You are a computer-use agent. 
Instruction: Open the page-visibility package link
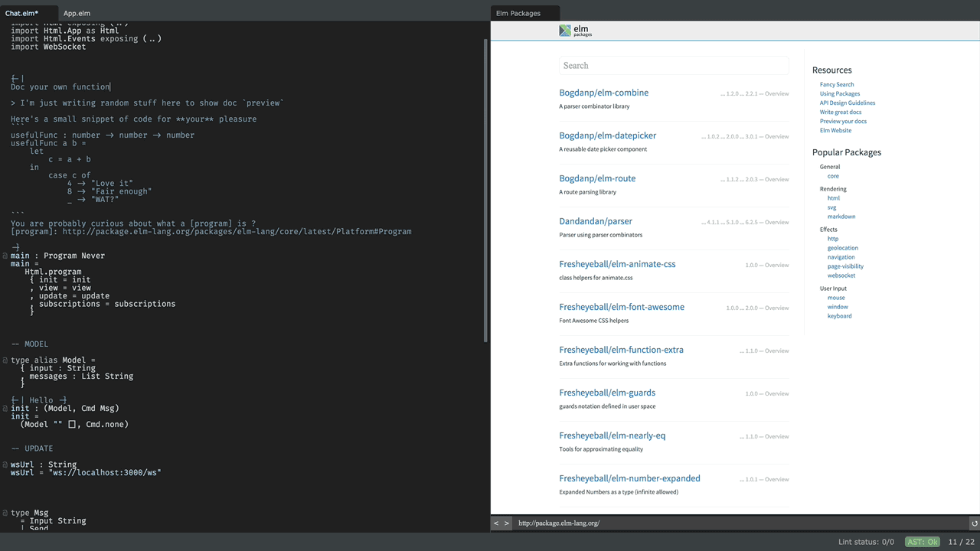click(x=845, y=266)
